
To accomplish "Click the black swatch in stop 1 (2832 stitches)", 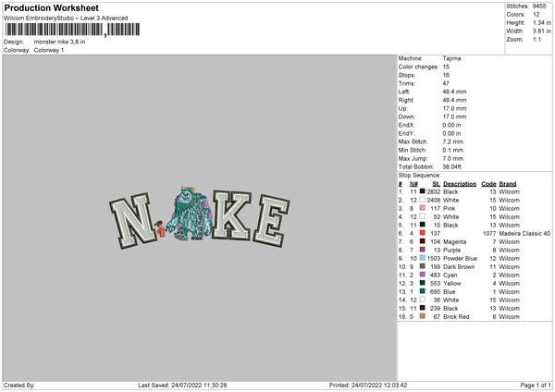I will [x=423, y=191].
